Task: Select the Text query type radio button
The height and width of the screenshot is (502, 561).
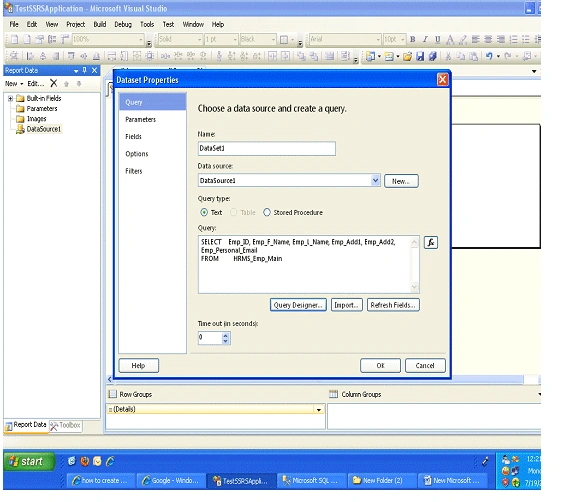Action: coord(204,213)
